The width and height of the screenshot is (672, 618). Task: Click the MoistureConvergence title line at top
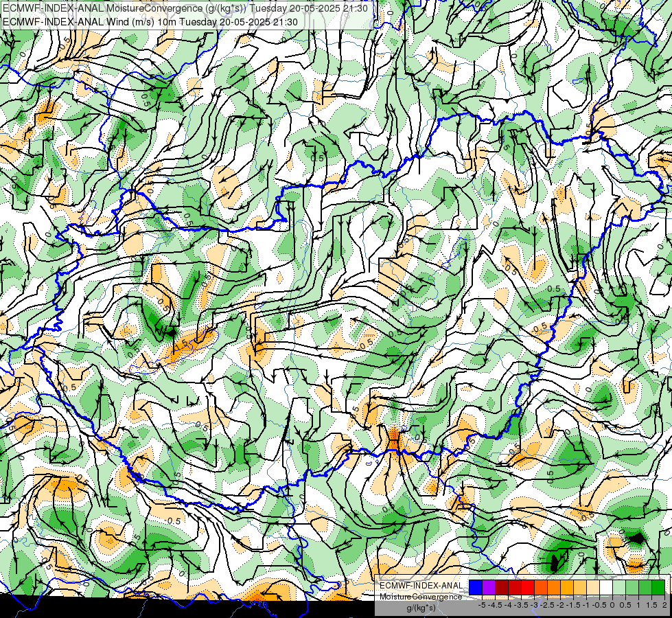[x=187, y=8]
